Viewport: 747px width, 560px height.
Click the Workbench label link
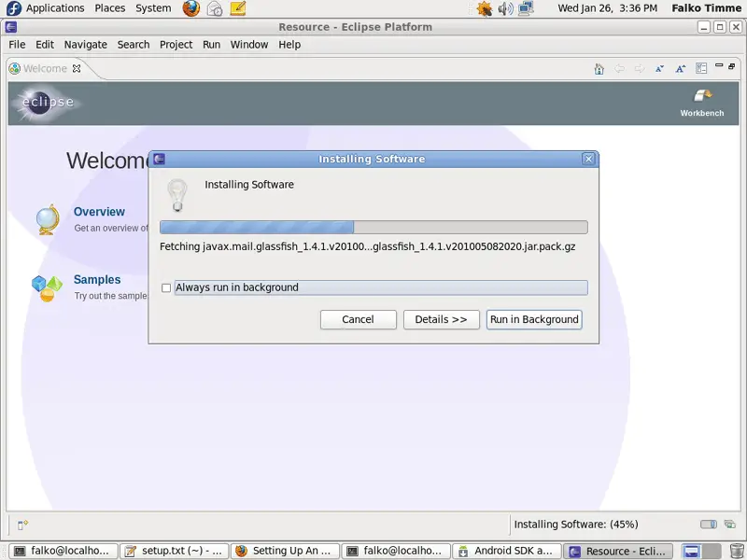(702, 113)
